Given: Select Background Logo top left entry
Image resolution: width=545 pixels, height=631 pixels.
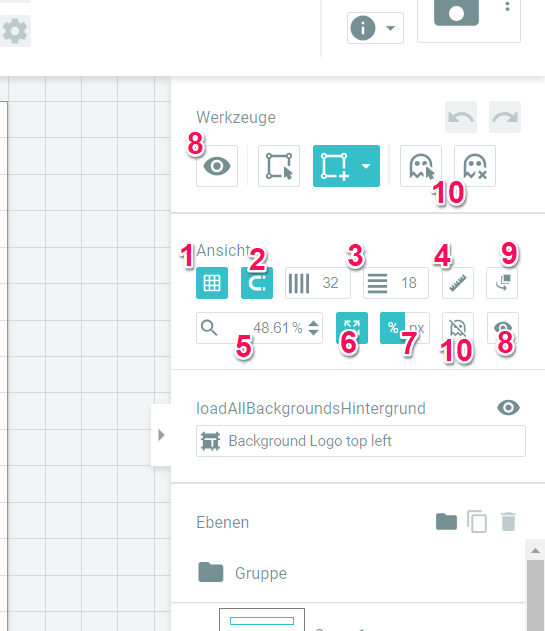Looking at the screenshot, I should [x=361, y=441].
